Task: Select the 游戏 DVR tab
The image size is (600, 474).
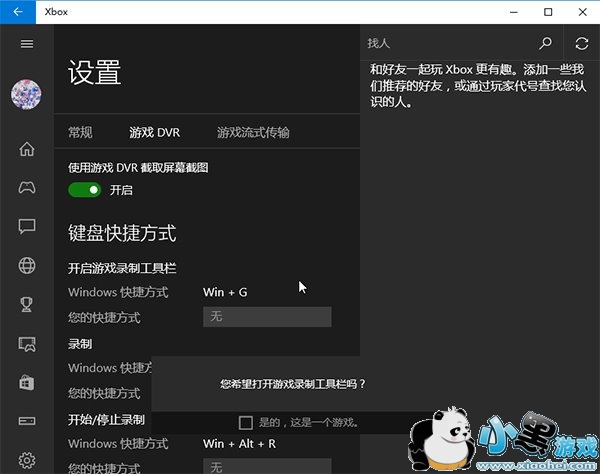Action: click(x=155, y=132)
